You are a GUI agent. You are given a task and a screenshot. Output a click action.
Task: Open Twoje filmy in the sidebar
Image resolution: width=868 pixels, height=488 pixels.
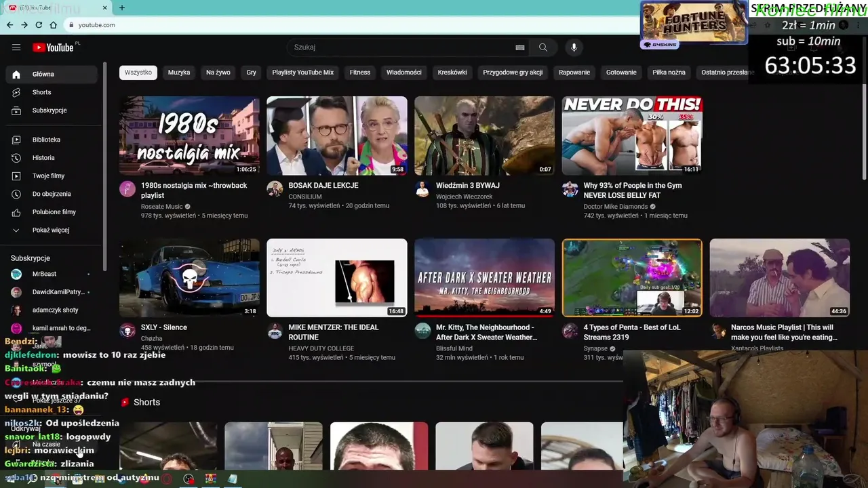tap(52, 176)
